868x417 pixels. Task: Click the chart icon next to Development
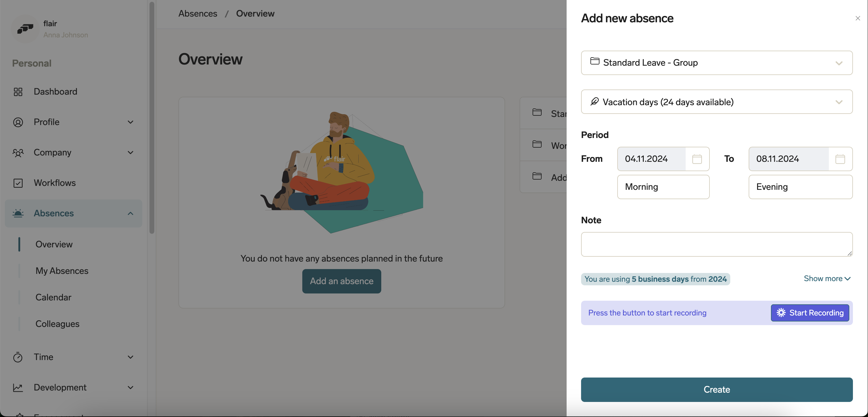tap(18, 388)
